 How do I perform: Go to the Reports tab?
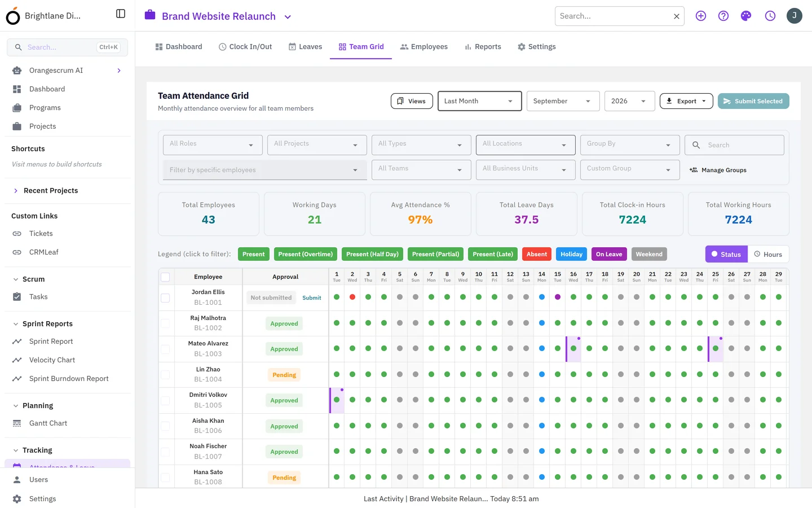tap(483, 47)
